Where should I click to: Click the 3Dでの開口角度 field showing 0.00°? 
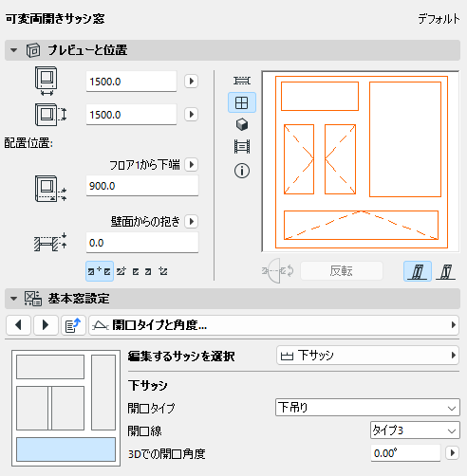coord(405,453)
